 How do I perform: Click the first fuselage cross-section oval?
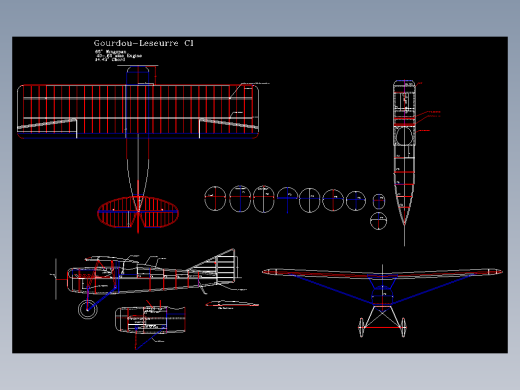(215, 199)
